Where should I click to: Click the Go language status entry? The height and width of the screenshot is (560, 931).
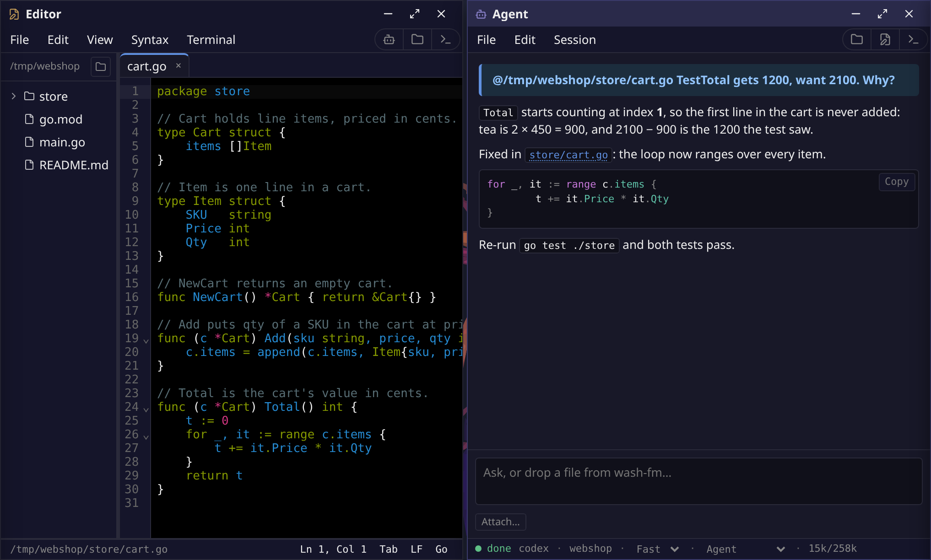(441, 549)
